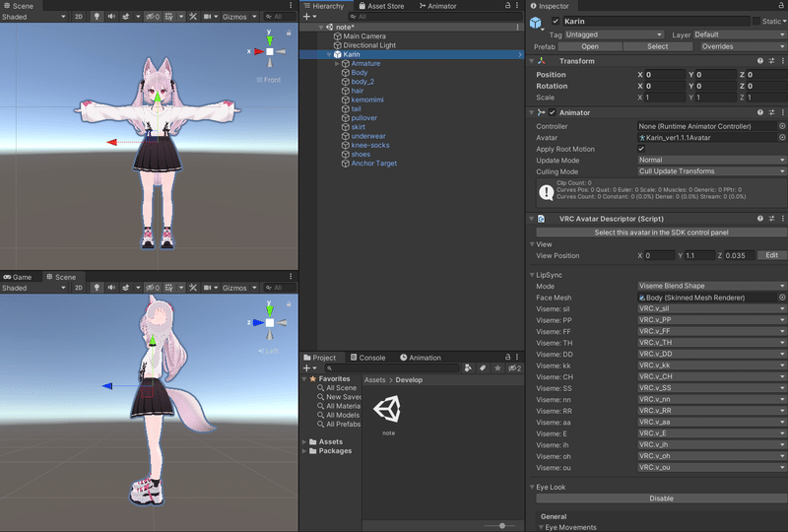Open Culling Mode dropdown
Screen dimensions: 788x532
(x=711, y=171)
